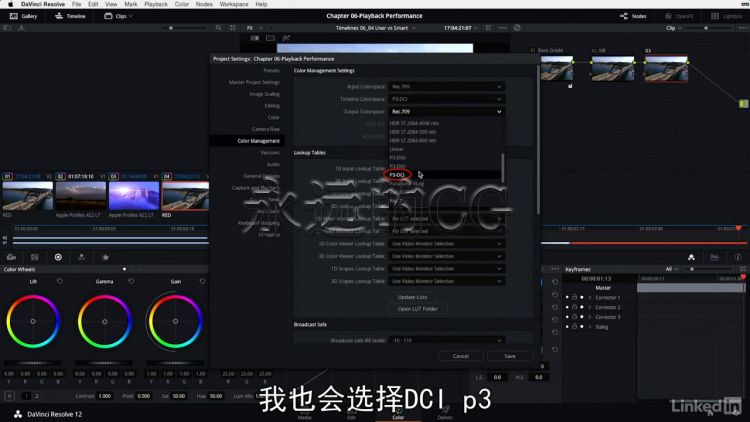Screen dimensions: 750x422
Task: Click the Update Lists button
Action: (412, 297)
